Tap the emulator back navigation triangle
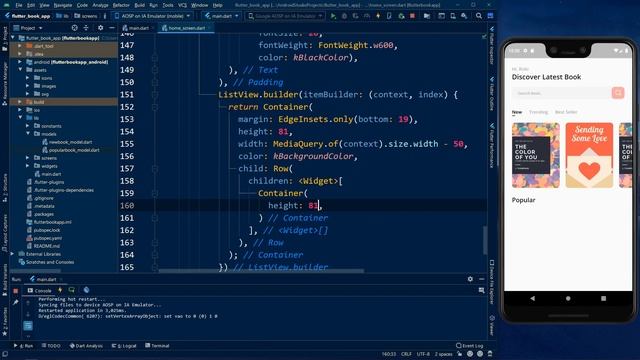 (x=532, y=298)
